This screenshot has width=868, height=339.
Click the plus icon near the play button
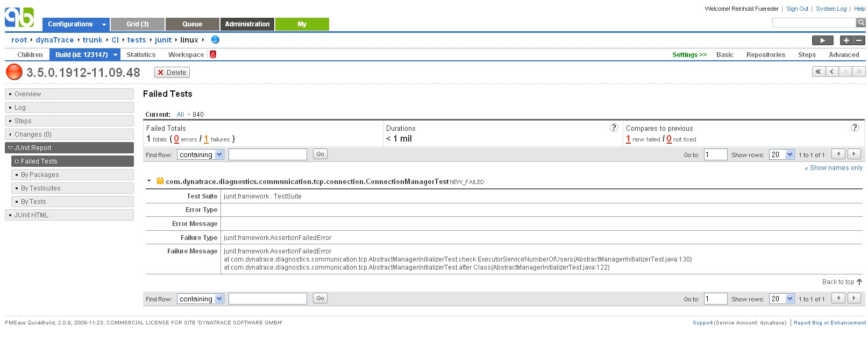pos(846,40)
